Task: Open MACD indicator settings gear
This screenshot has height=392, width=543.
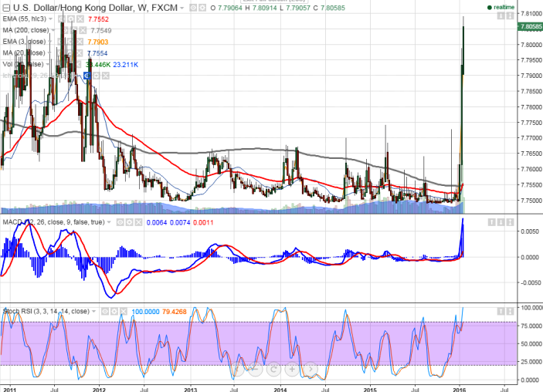Action: (x=129, y=222)
